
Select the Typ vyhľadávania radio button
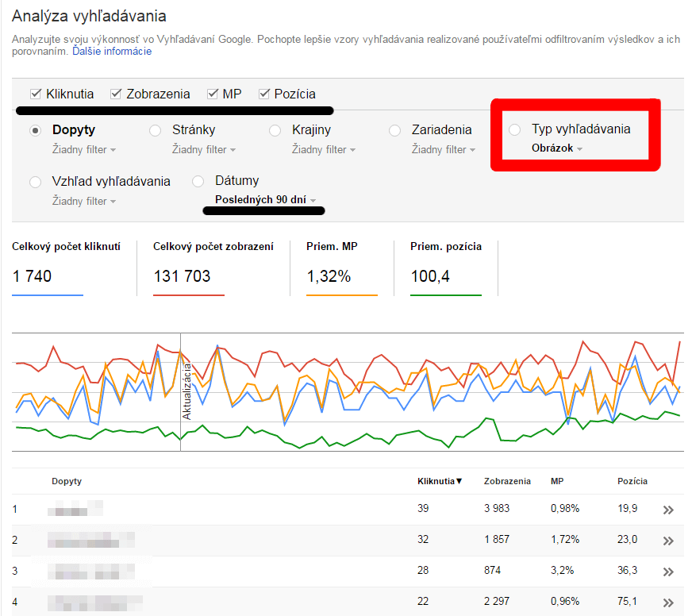click(x=514, y=130)
